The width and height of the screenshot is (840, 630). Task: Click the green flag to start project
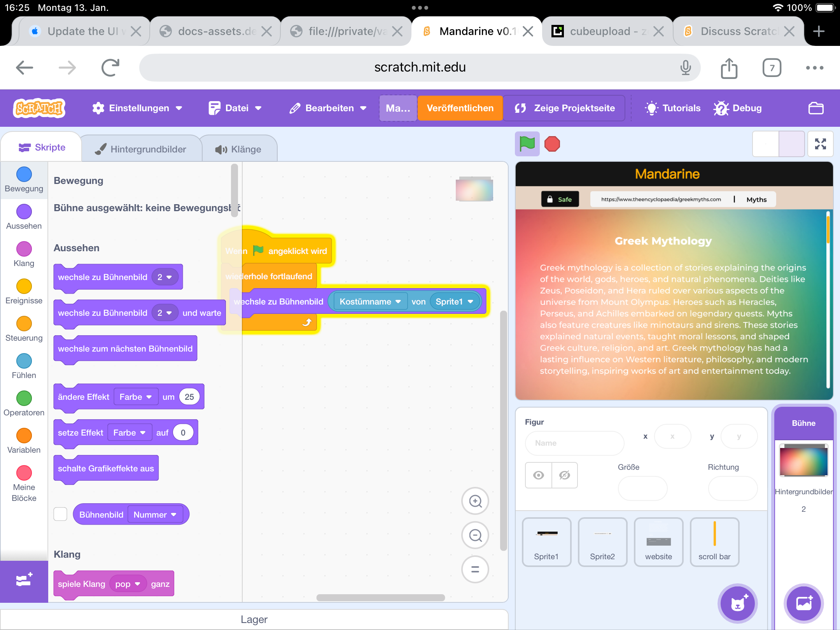527,144
